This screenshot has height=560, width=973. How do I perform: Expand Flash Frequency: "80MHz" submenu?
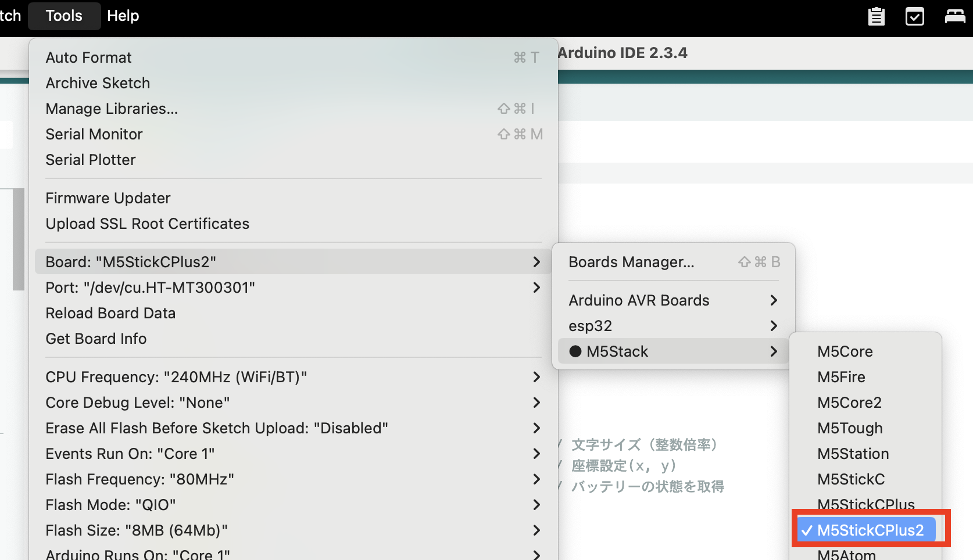pos(294,479)
